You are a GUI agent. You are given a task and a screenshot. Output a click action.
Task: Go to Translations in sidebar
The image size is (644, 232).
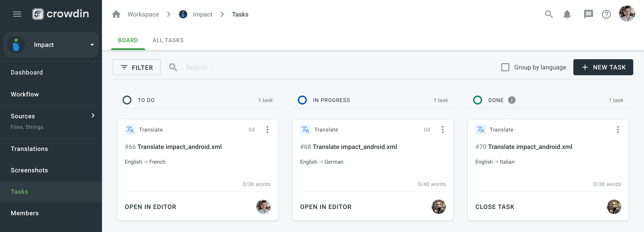coord(29,148)
